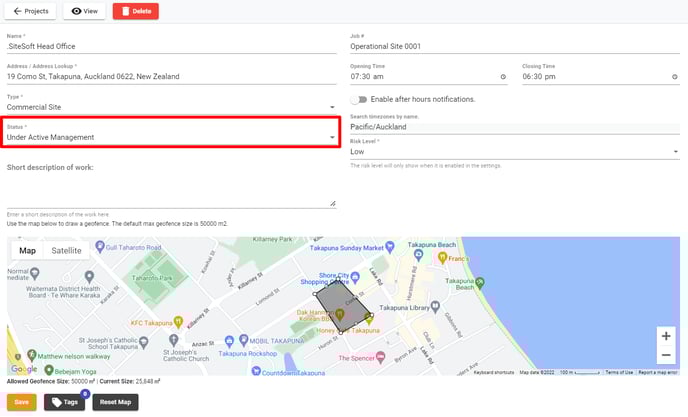Zoom out on the map
The image size is (688, 417).
coord(666,355)
